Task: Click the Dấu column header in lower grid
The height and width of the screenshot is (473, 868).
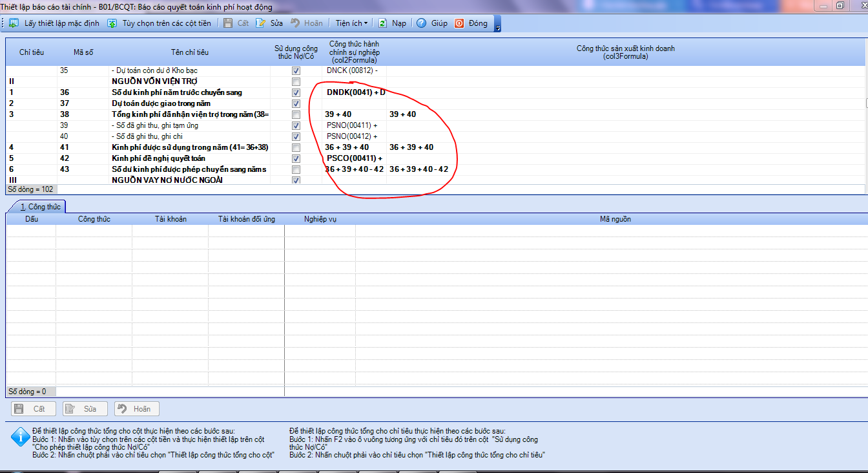Action: point(32,219)
